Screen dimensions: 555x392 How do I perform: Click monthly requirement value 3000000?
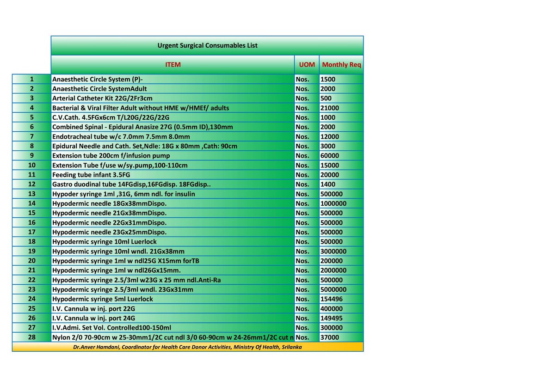coord(333,251)
